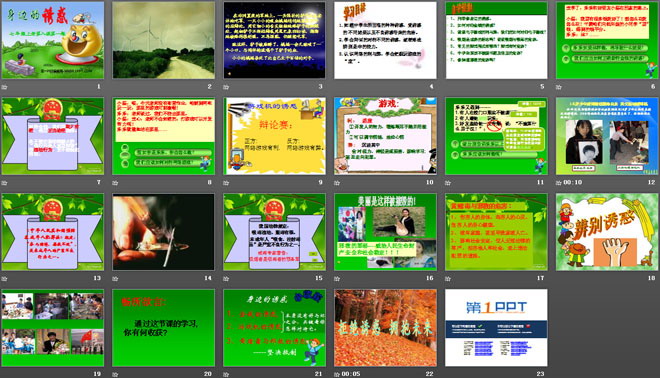Click the 00:10 timing under slide 12
This screenshot has width=660, height=378.
(573, 183)
